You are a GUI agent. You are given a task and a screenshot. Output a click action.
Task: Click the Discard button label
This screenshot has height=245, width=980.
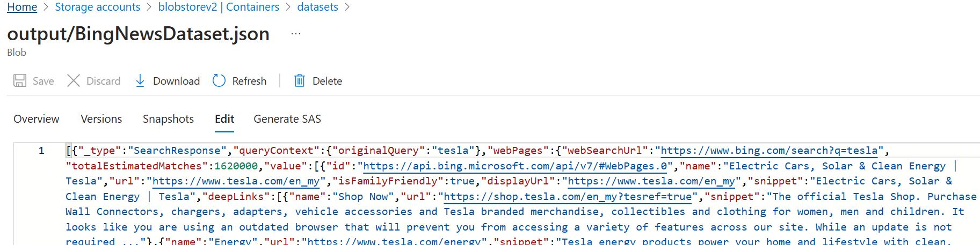pyautogui.click(x=104, y=81)
